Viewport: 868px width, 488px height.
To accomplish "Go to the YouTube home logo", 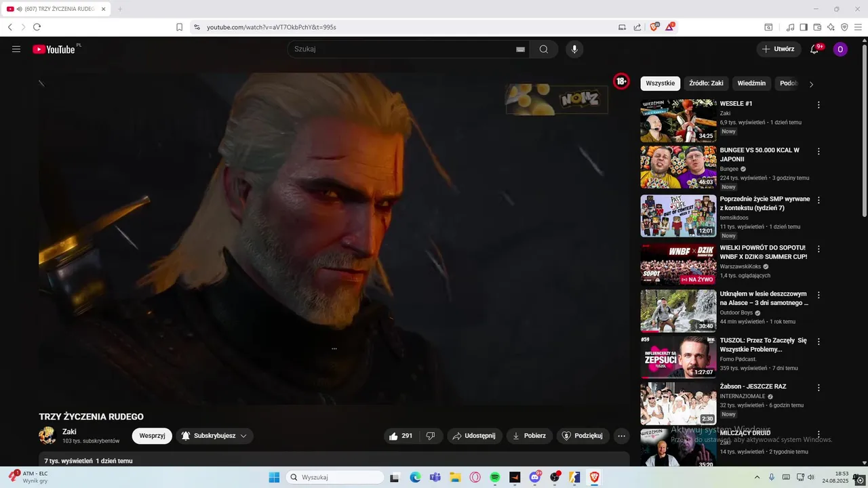I will [54, 49].
